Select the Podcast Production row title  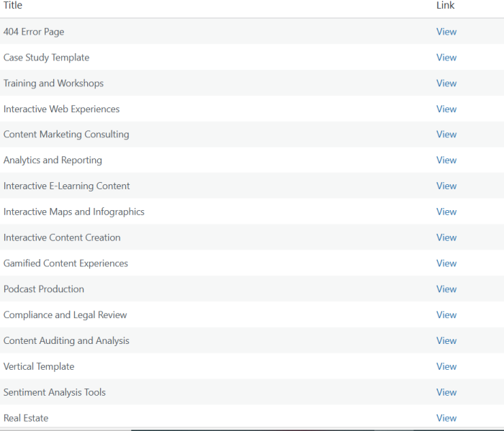coord(44,289)
